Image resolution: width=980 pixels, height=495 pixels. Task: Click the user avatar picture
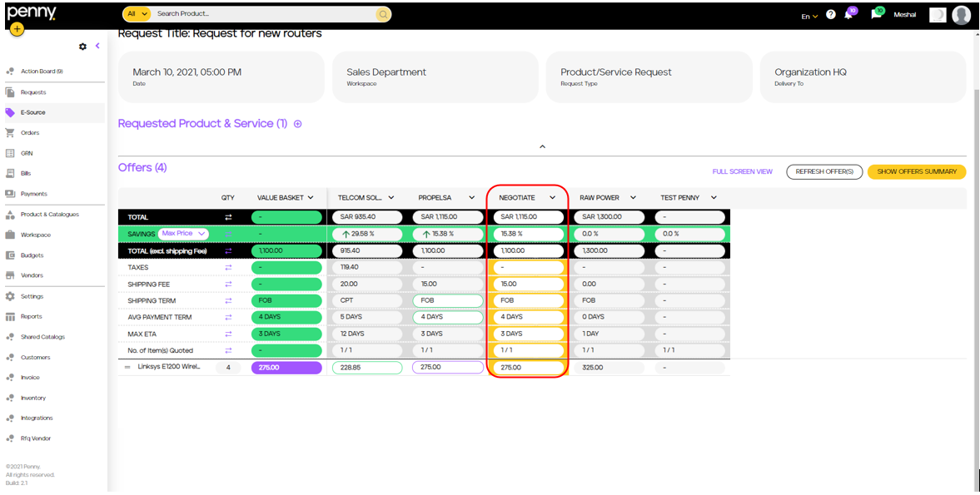click(x=961, y=15)
